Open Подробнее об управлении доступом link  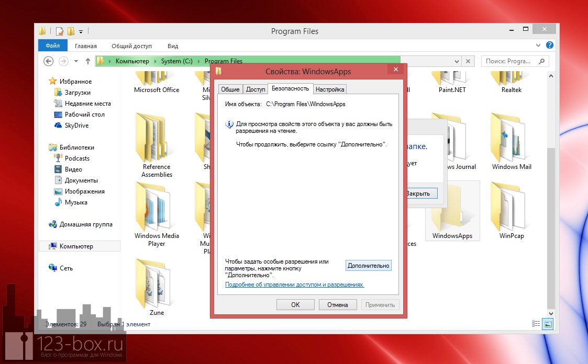pos(294,285)
